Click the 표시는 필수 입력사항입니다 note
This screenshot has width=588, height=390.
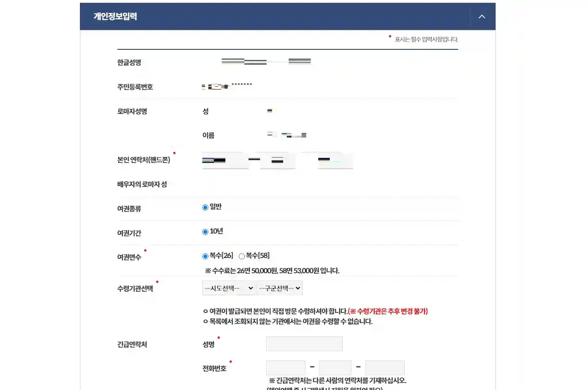click(426, 39)
